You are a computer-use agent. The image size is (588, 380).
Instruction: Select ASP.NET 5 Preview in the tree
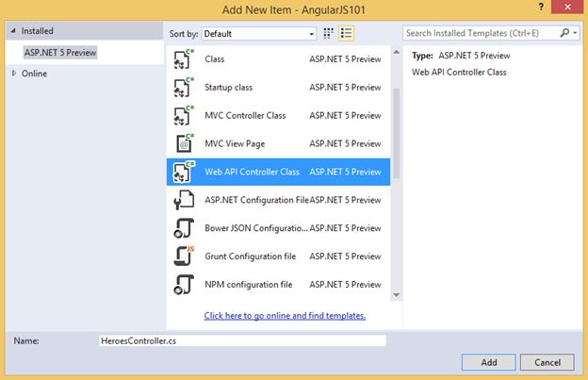point(60,53)
